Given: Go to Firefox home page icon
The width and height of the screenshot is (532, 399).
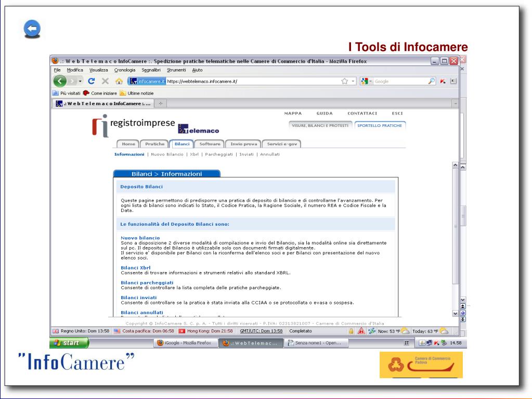Looking at the screenshot, I should point(119,81).
